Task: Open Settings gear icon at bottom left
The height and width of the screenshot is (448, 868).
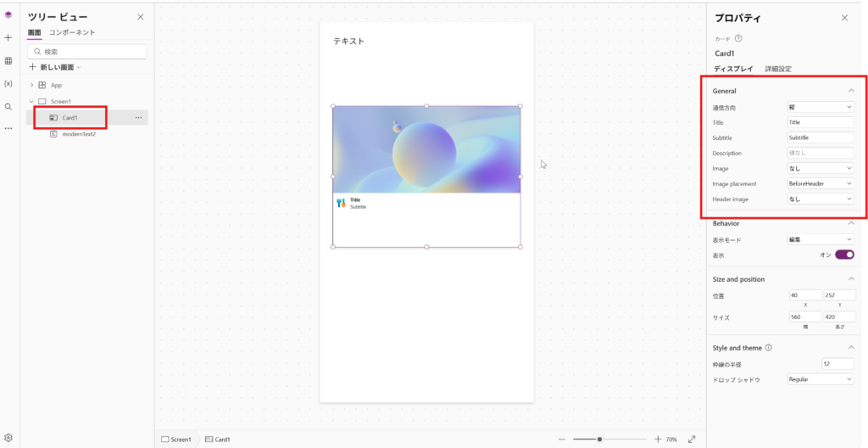Action: coord(8,438)
